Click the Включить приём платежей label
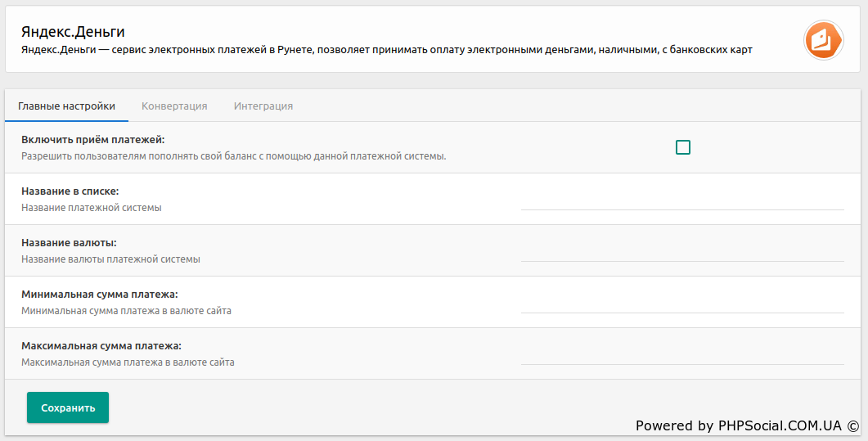Viewport: 868px width, 441px height. [x=93, y=140]
